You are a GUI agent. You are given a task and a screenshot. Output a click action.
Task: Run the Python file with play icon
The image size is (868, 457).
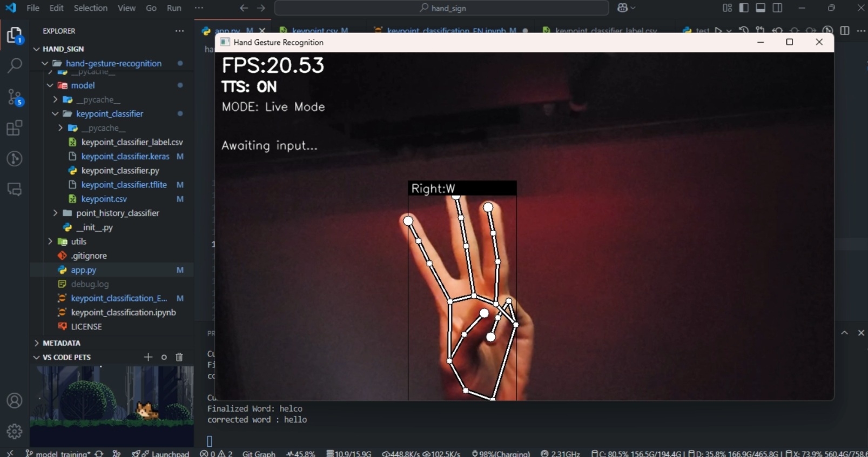coord(718,31)
